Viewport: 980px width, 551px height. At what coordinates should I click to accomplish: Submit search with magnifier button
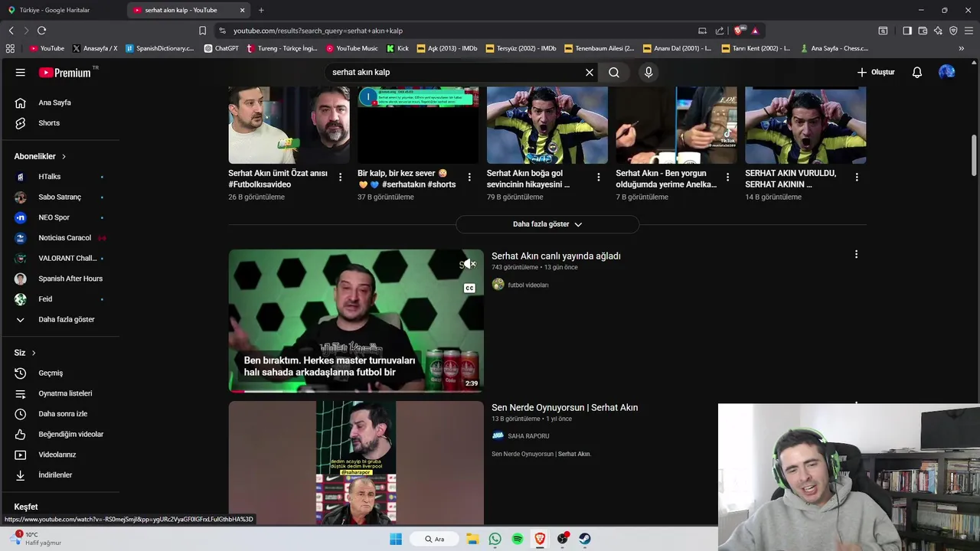pos(614,73)
